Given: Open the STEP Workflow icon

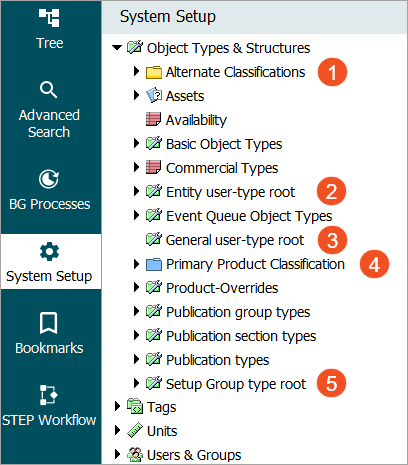Looking at the screenshot, I should (49, 395).
